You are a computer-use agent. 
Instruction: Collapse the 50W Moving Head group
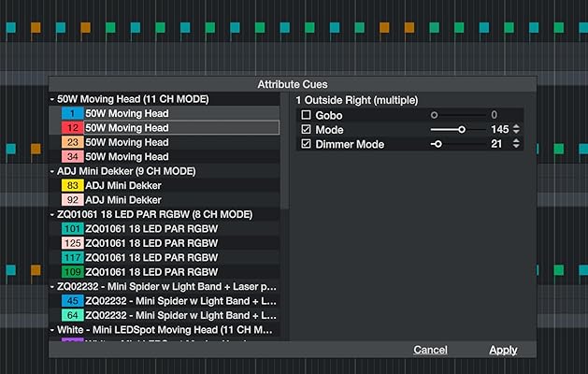click(53, 99)
